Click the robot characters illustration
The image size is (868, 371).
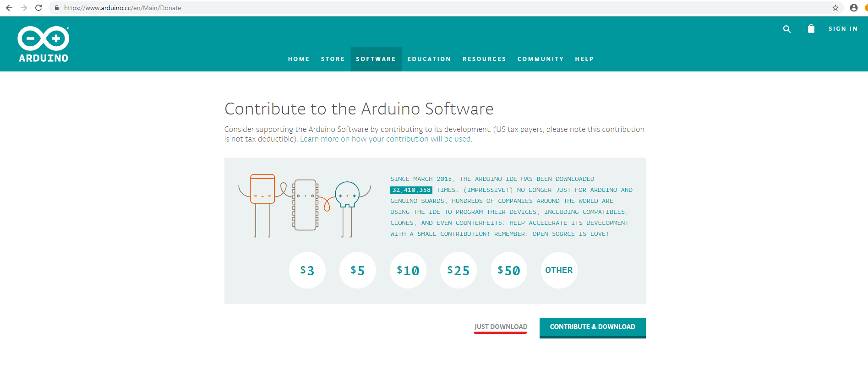[305, 205]
